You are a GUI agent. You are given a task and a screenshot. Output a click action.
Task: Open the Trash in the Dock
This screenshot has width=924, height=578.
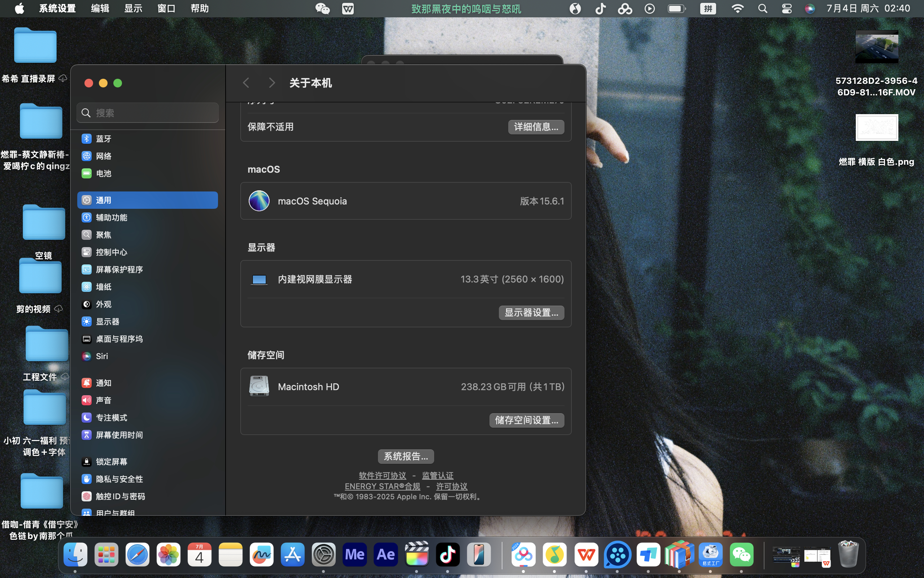click(x=849, y=554)
